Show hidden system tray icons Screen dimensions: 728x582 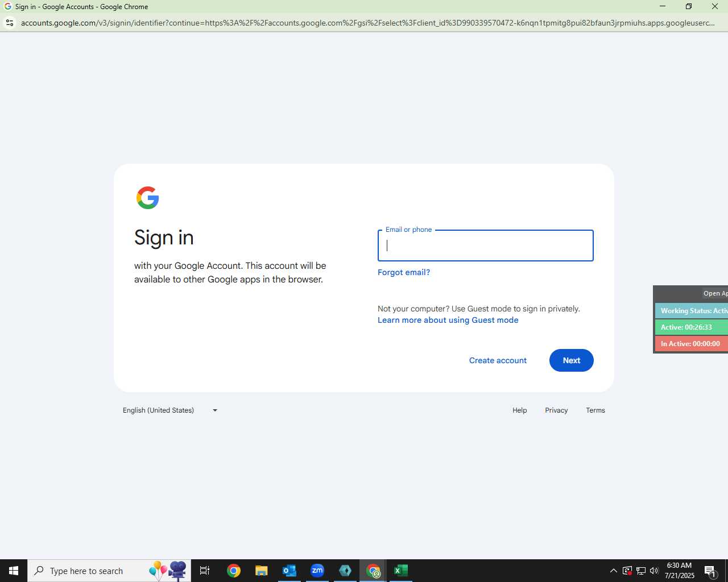click(x=613, y=571)
